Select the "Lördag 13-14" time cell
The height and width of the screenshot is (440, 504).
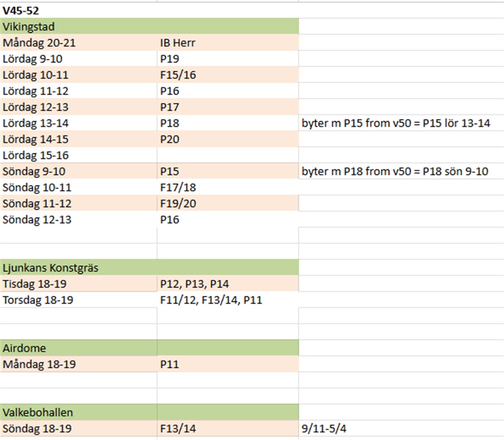35,123
